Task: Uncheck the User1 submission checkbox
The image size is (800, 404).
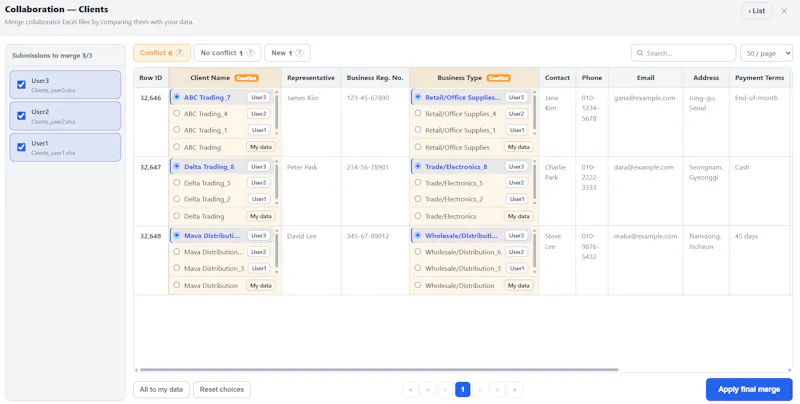Action: coord(21,147)
